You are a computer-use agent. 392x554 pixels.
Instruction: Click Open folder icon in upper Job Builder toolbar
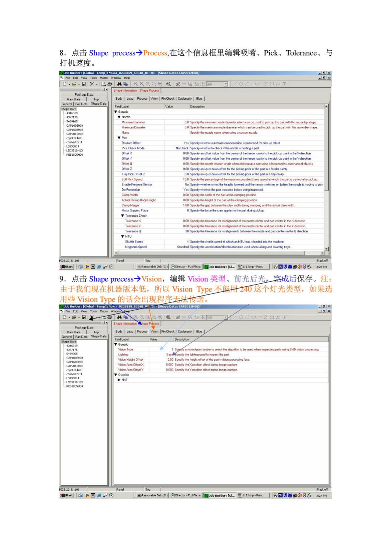[x=74, y=84]
